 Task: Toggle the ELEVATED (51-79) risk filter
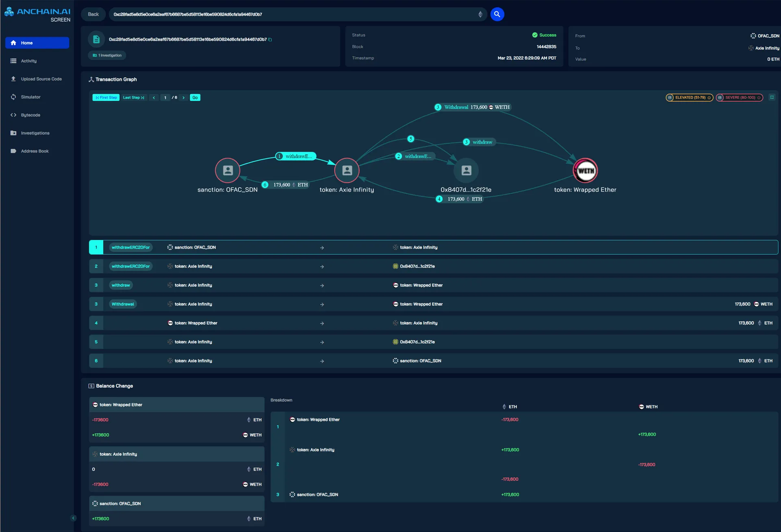pyautogui.click(x=689, y=98)
